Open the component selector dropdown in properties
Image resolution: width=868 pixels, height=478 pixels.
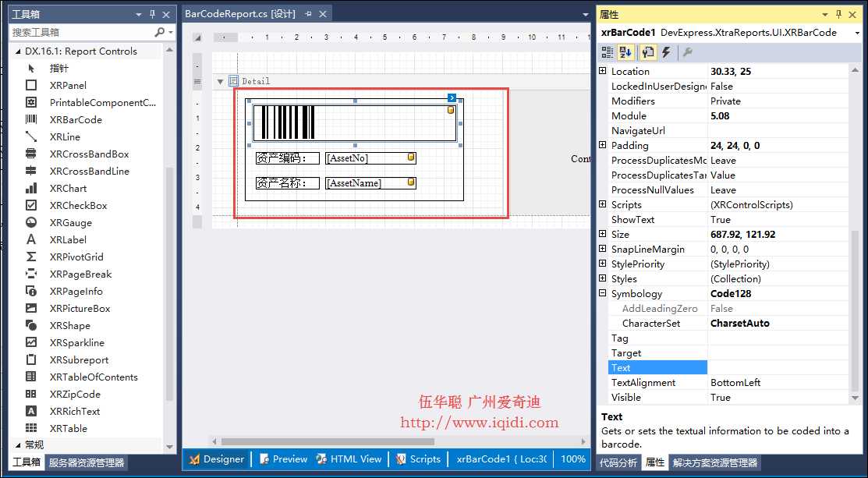[x=857, y=34]
